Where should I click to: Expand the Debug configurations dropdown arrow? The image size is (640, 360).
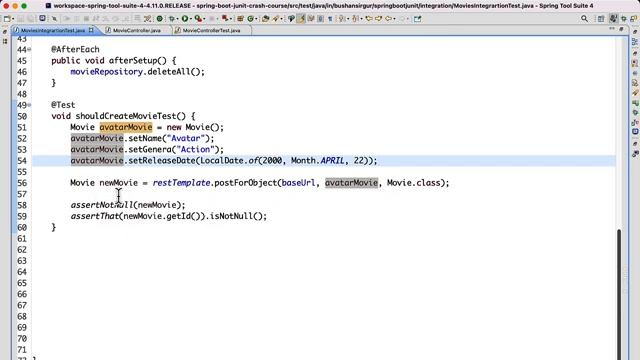[177, 19]
